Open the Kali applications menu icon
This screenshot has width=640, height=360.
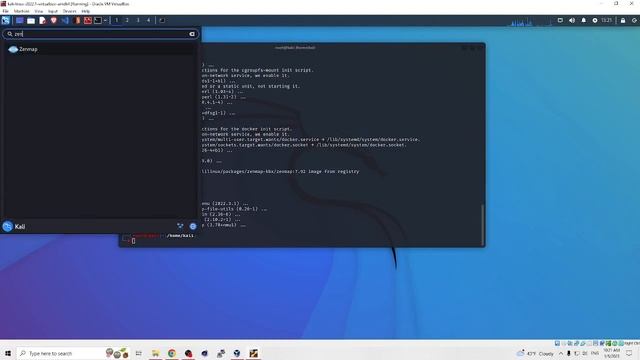pos(5,20)
